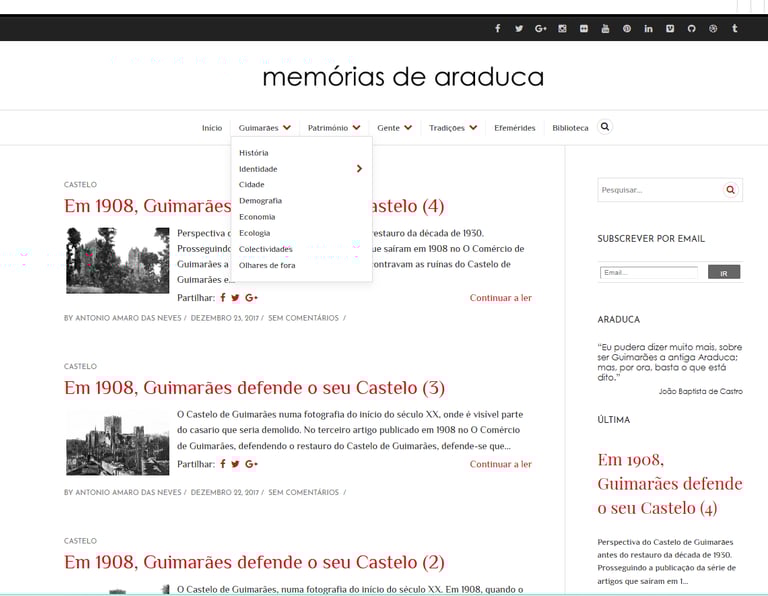Open thumbnail image of Castelo (3) post
Image resolution: width=768 pixels, height=596 pixels.
(x=118, y=444)
